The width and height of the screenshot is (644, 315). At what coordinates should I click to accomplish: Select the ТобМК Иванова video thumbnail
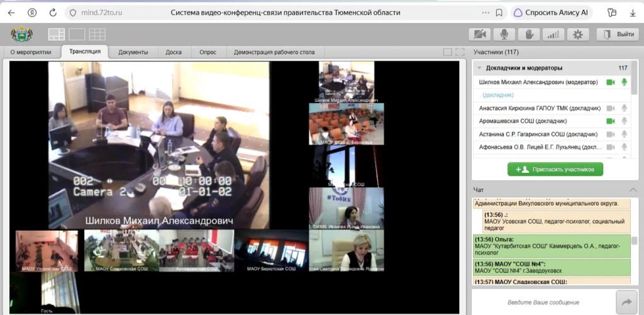click(x=347, y=208)
